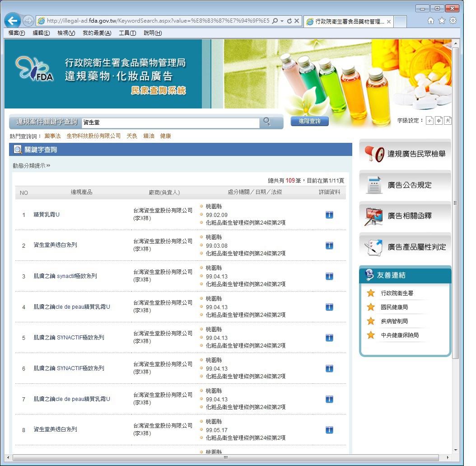Open the browser Tools gear icon

[453, 20]
